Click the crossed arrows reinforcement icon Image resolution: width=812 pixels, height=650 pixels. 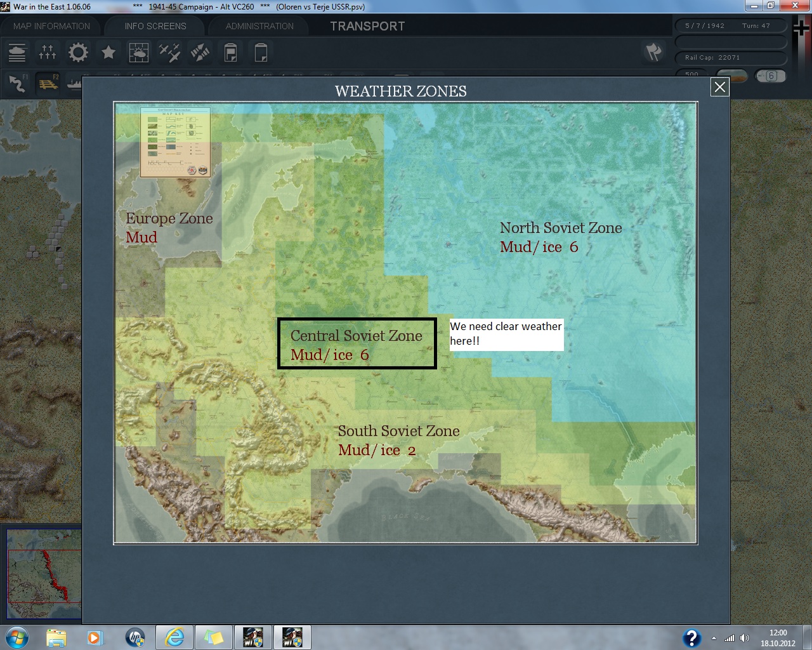[x=200, y=52]
